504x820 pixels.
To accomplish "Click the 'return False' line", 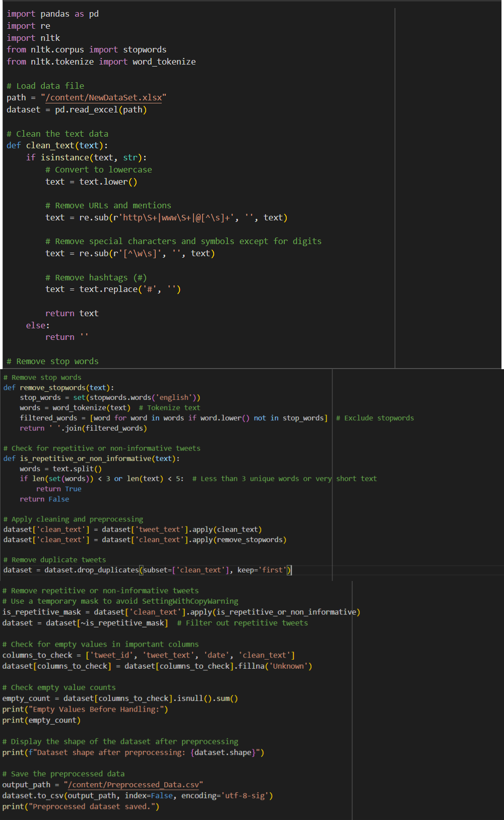I will point(44,499).
